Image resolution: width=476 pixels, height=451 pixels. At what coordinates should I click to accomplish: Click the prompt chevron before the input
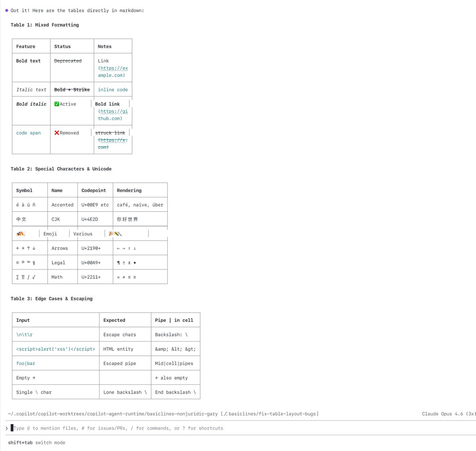(7, 428)
